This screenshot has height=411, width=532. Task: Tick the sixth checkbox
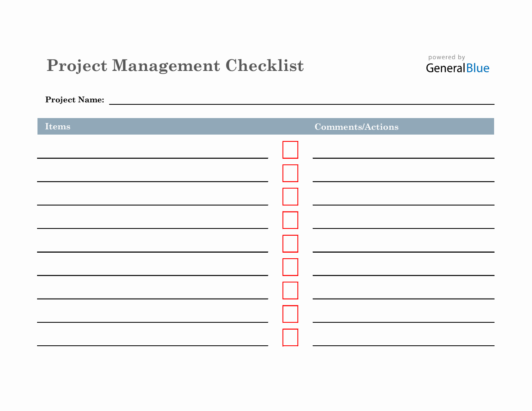pos(290,267)
